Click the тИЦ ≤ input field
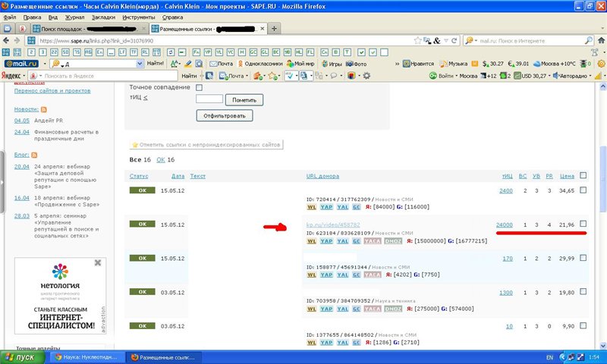Screen dimensions: 607x364 click(x=209, y=99)
